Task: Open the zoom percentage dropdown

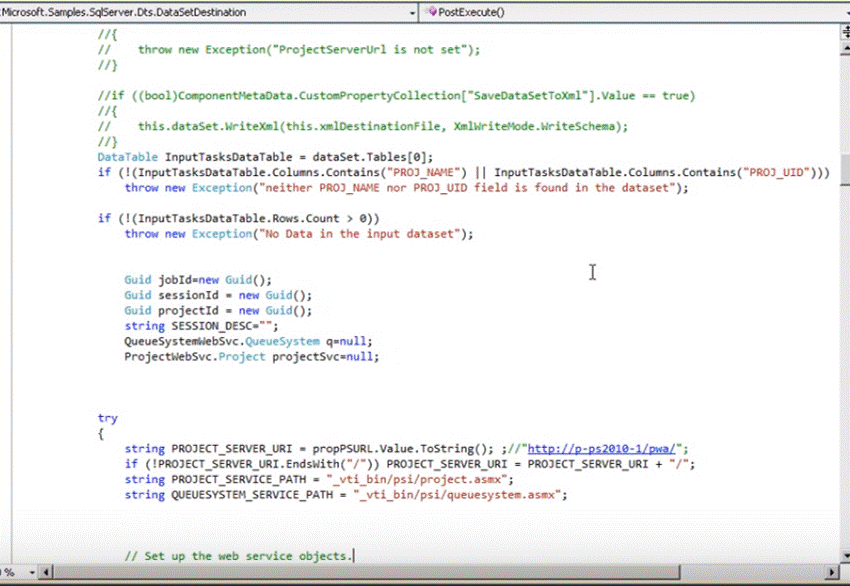Action: [x=31, y=572]
